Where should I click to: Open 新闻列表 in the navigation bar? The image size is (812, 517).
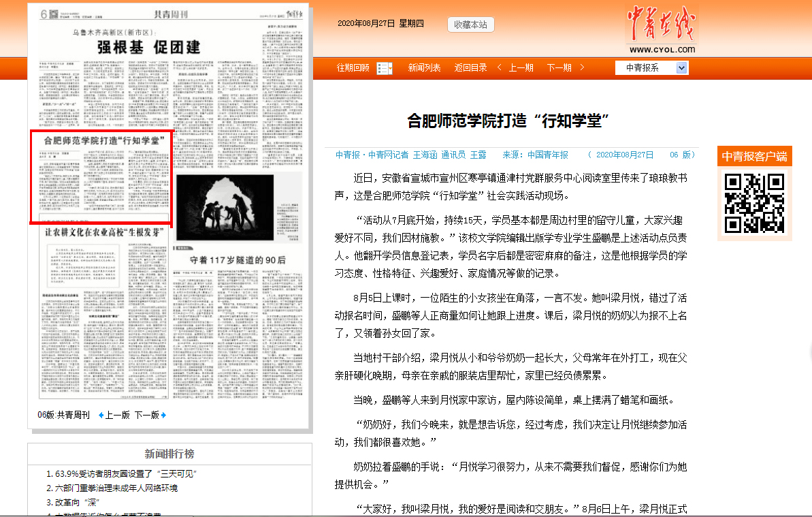tap(424, 68)
